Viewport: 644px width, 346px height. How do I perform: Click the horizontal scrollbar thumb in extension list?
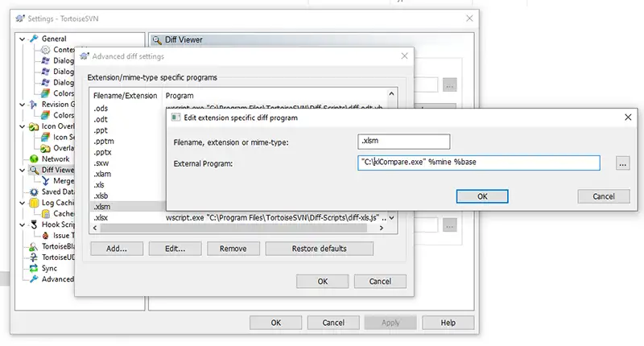point(233,228)
